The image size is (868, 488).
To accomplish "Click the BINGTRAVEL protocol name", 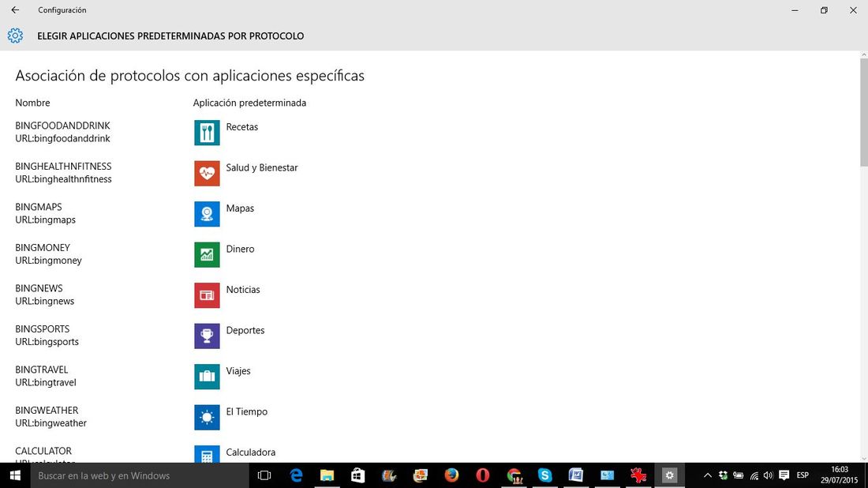I will click(42, 370).
